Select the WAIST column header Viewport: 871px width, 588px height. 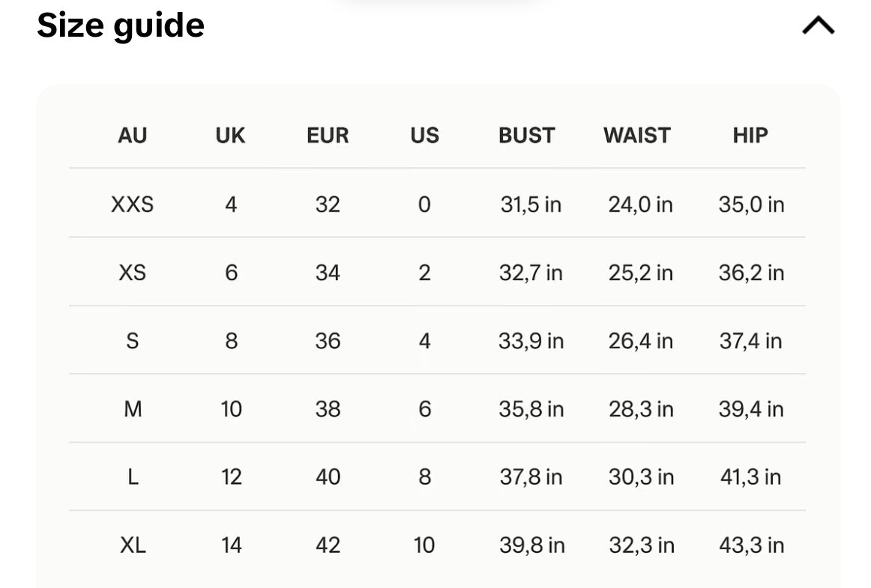coord(637,136)
